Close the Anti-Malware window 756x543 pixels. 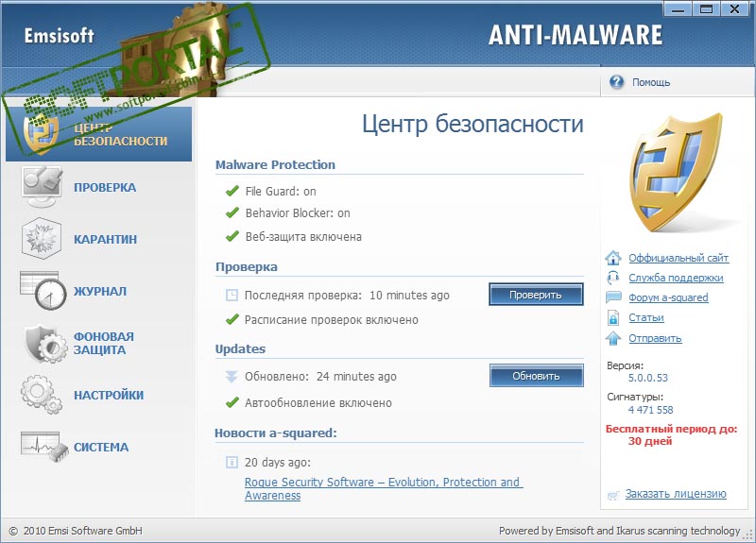click(734, 8)
